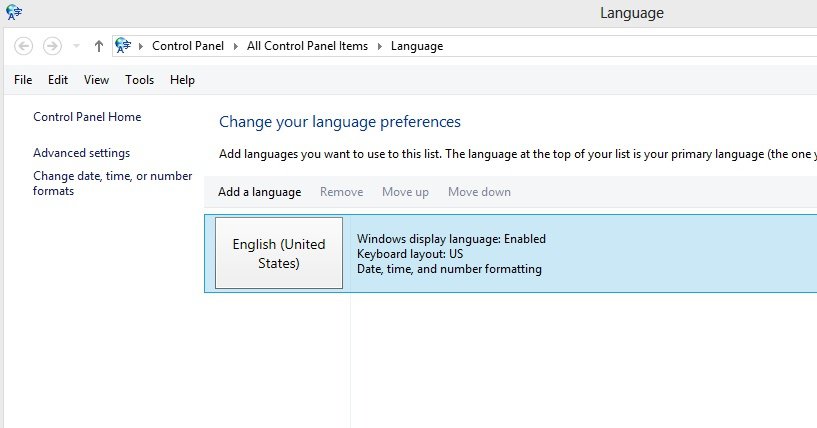Screen dimensions: 817x428
Task: Click the text 'Keyboard layout: US'
Action: 410,254
